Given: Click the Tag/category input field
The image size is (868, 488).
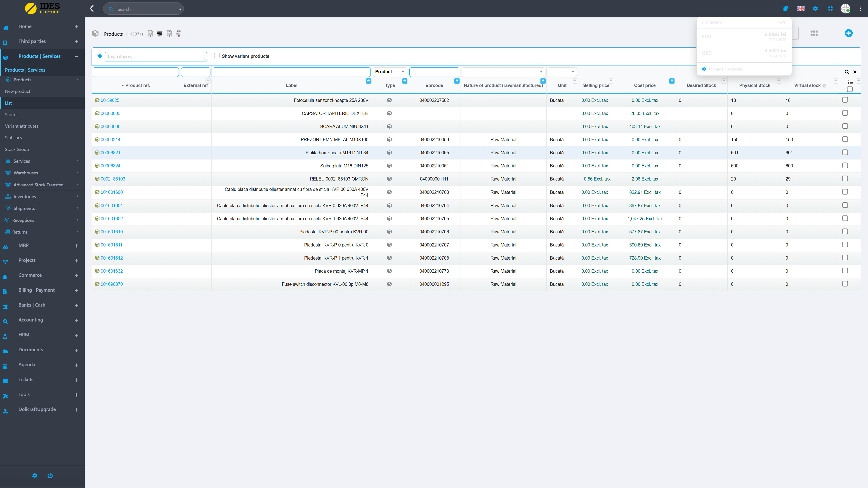Looking at the screenshot, I should [x=155, y=56].
